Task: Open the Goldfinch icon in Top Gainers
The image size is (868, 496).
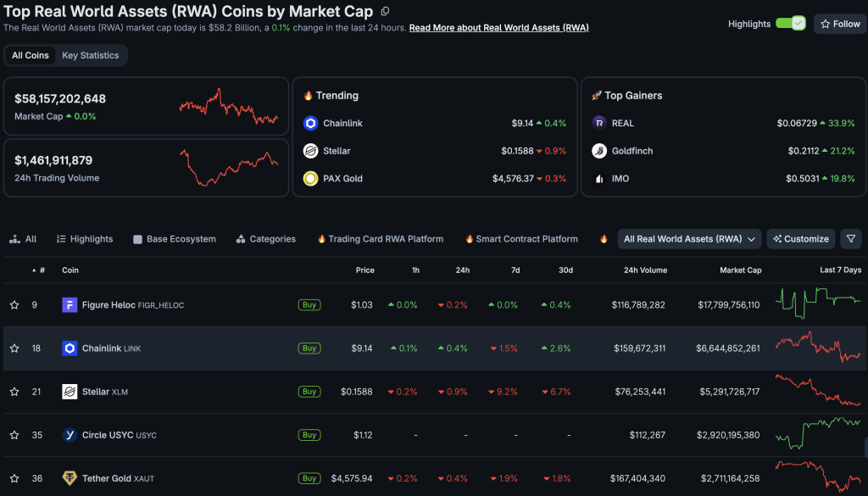Action: click(599, 151)
